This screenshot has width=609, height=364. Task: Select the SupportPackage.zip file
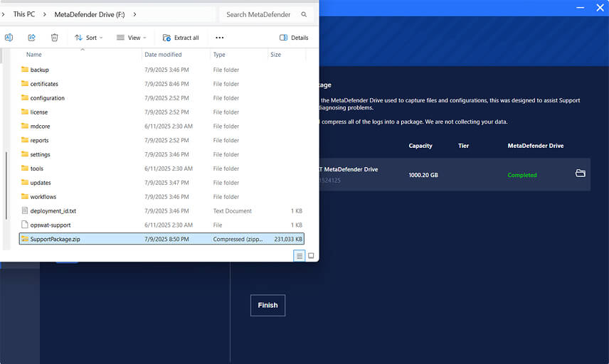pyautogui.click(x=55, y=239)
